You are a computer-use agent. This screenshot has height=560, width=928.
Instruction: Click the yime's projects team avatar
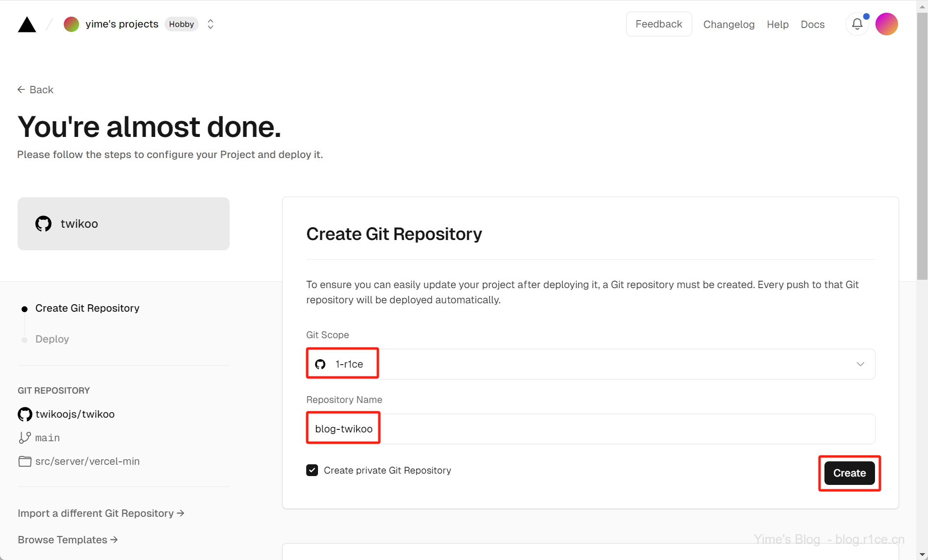[72, 24]
